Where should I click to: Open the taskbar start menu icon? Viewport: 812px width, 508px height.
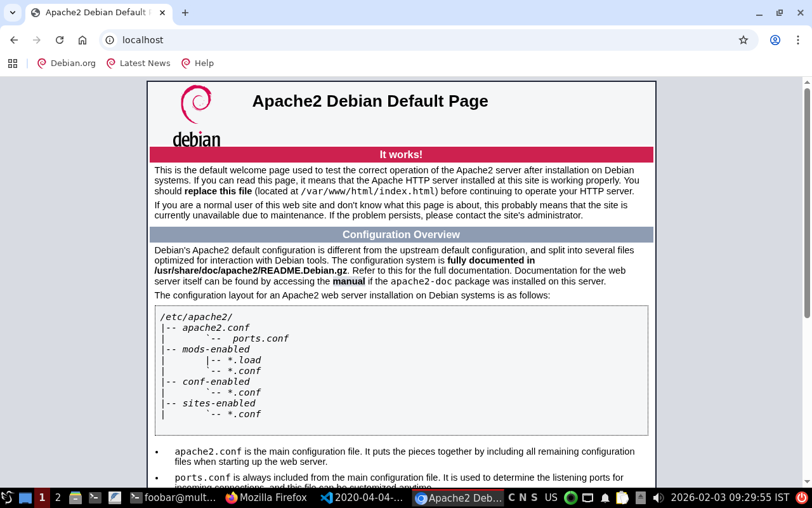point(7,498)
